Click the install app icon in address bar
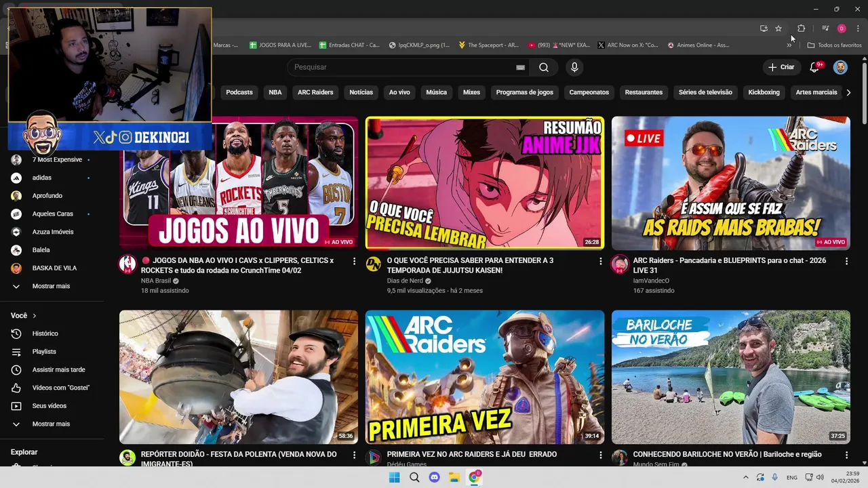 point(764,28)
